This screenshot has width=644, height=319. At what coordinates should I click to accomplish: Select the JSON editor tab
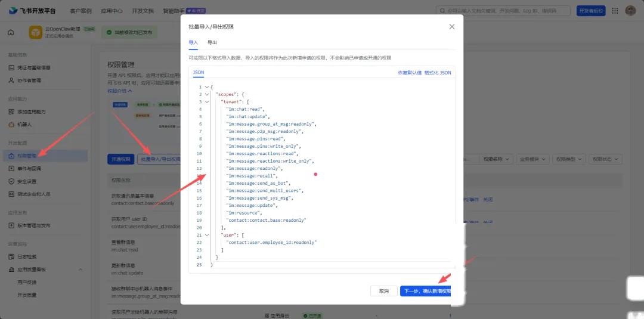pos(199,73)
